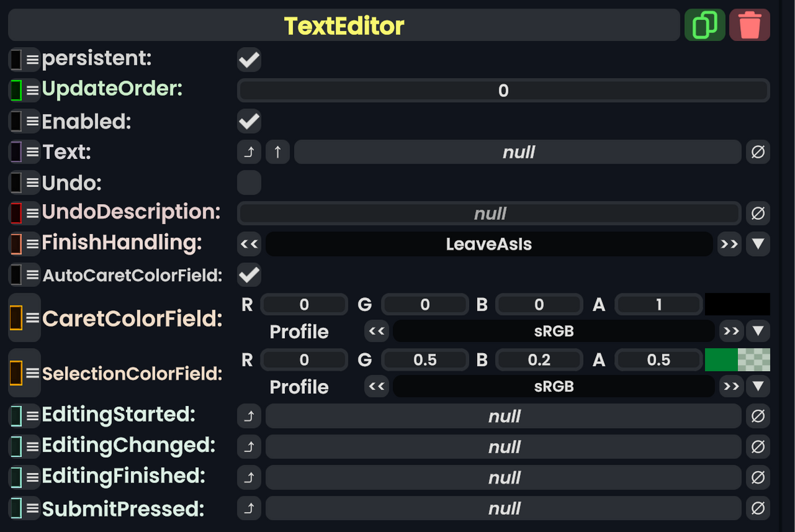
Task: Cycle FinishHandling forward with the double-arrow
Action: 729,244
